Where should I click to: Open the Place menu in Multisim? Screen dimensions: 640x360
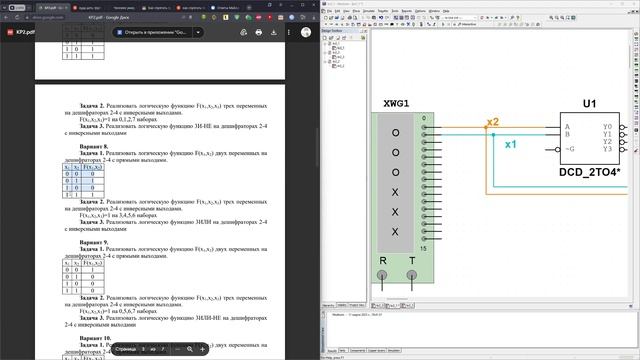pyautogui.click(x=356, y=11)
